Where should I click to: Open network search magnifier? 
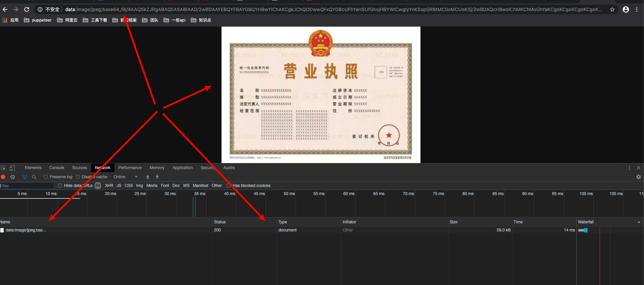[x=34, y=177]
